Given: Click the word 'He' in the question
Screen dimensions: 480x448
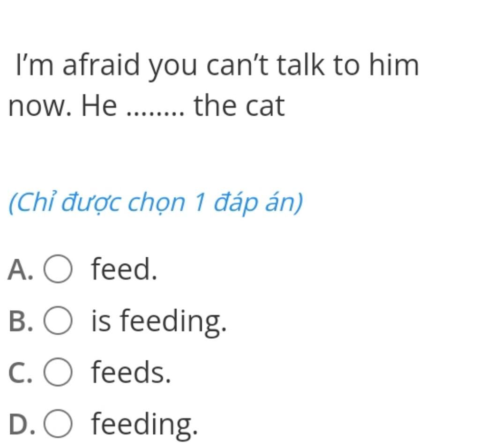Looking at the screenshot, I should (x=99, y=105).
